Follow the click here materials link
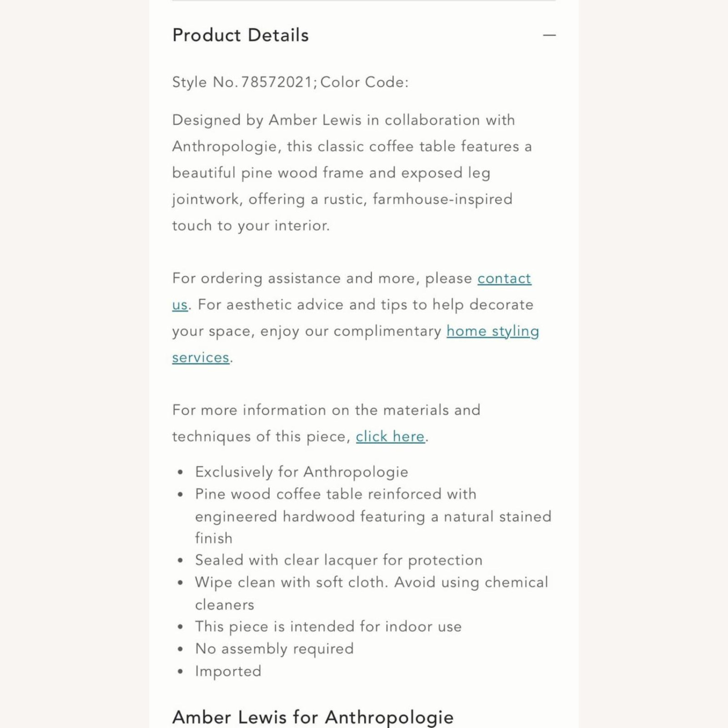Viewport: 728px width, 728px height. [390, 437]
